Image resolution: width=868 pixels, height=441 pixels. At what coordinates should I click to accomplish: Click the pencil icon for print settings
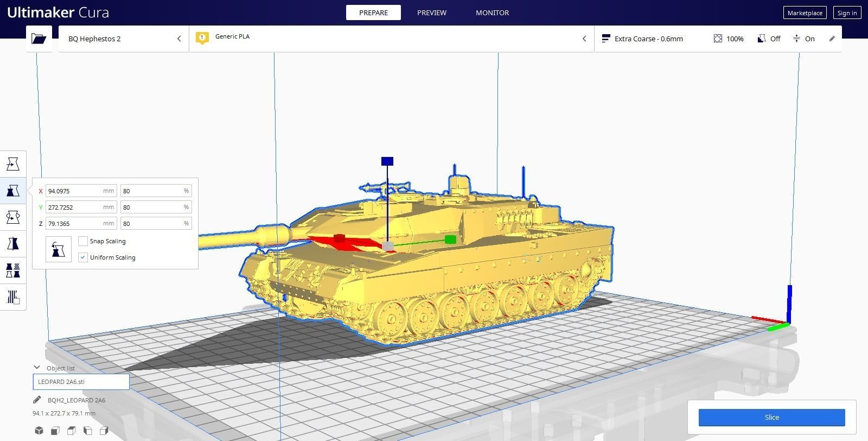click(832, 39)
